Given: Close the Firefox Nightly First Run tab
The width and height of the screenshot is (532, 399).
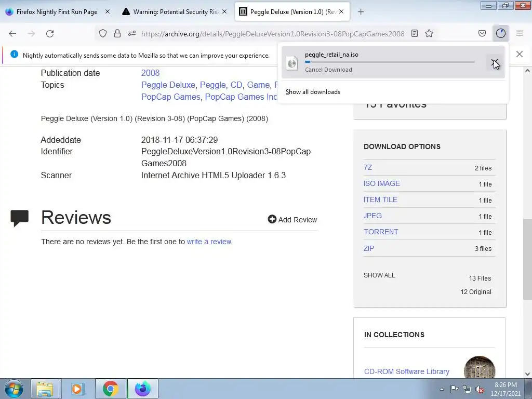Looking at the screenshot, I should [108, 11].
